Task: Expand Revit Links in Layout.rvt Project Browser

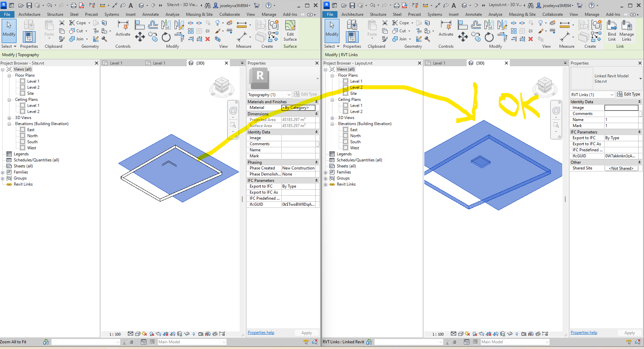Action: [x=325, y=185]
